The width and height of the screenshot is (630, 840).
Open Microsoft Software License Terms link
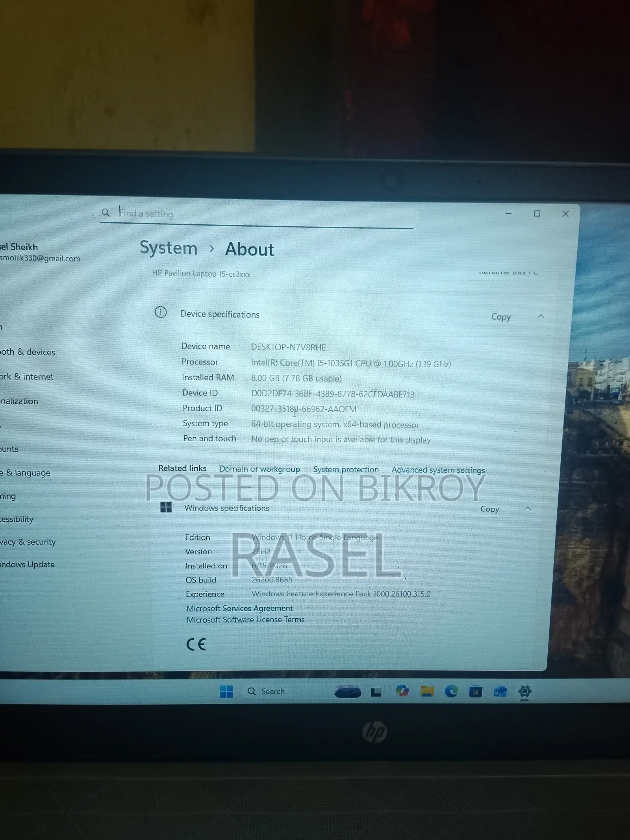(246, 620)
